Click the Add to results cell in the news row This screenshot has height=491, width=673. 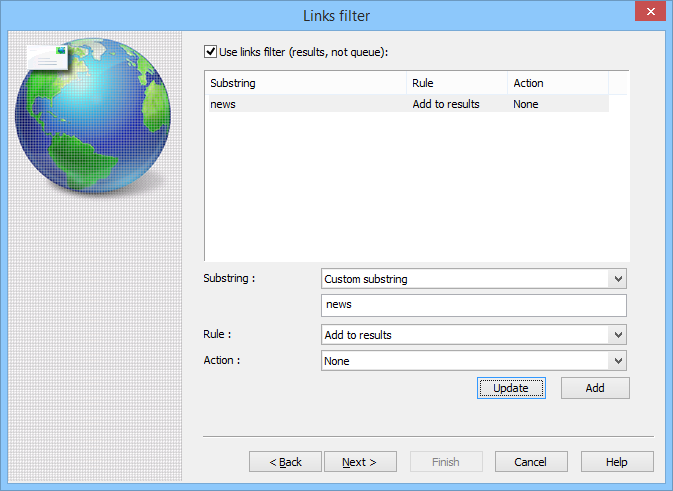(446, 104)
